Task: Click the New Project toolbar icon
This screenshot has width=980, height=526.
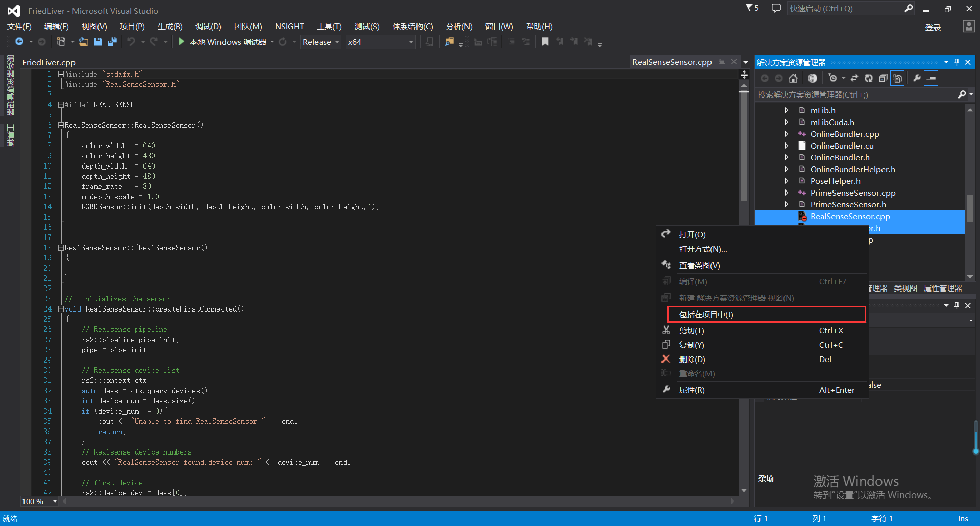Action: tap(61, 42)
